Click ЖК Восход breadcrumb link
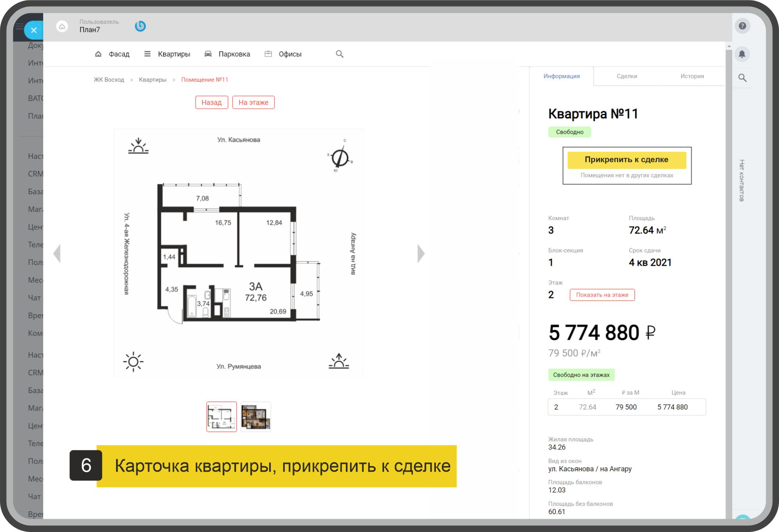This screenshot has height=532, width=779. (109, 80)
